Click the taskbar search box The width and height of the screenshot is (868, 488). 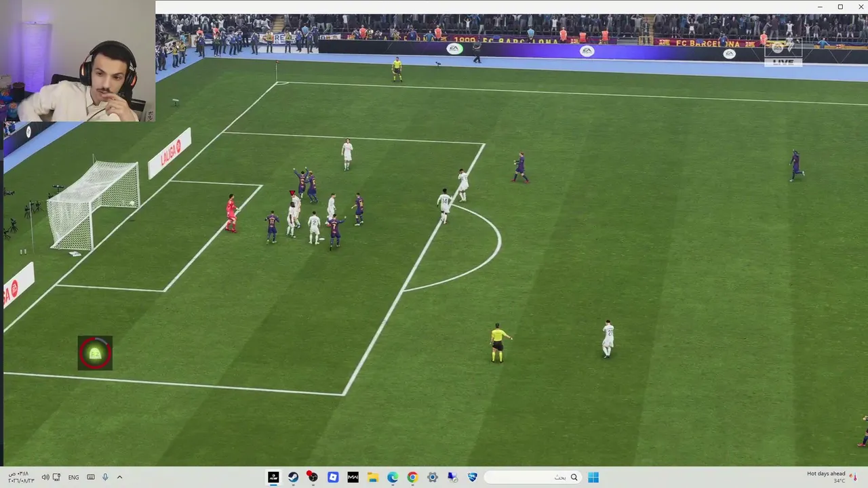(532, 477)
